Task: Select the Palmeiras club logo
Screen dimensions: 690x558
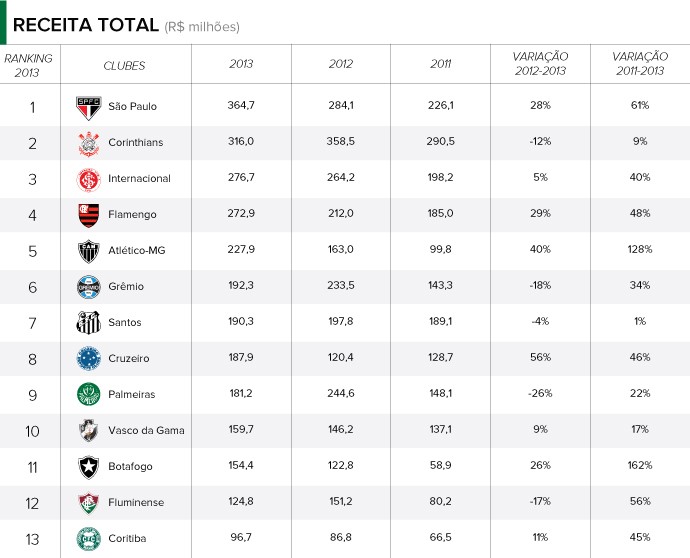Action: coord(88,395)
